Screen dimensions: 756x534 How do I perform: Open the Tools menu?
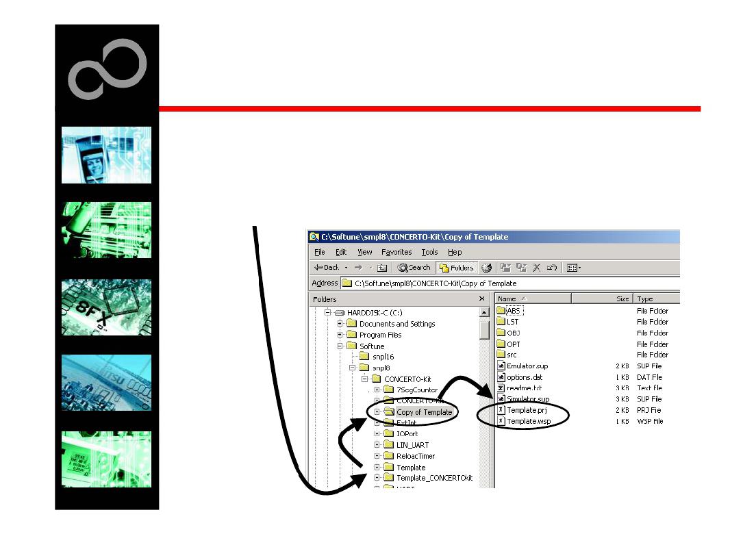(429, 252)
